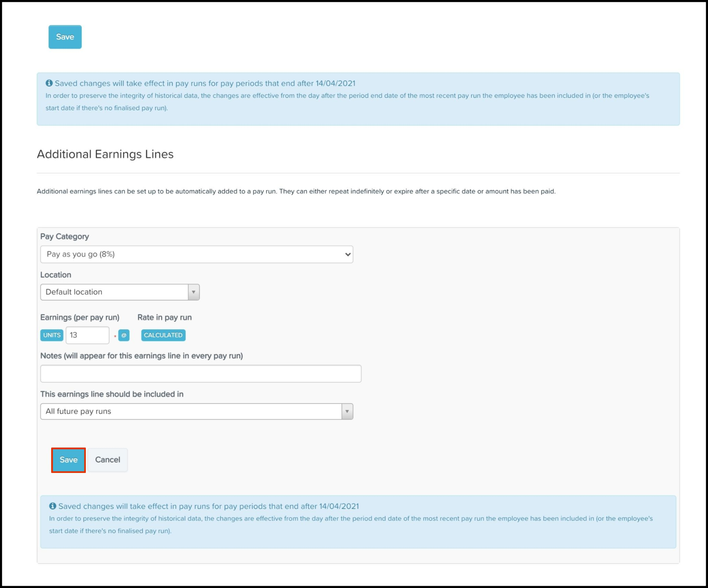Viewport: 708px width, 588px height.
Task: Click Notes text field for earnings line
Action: (201, 373)
